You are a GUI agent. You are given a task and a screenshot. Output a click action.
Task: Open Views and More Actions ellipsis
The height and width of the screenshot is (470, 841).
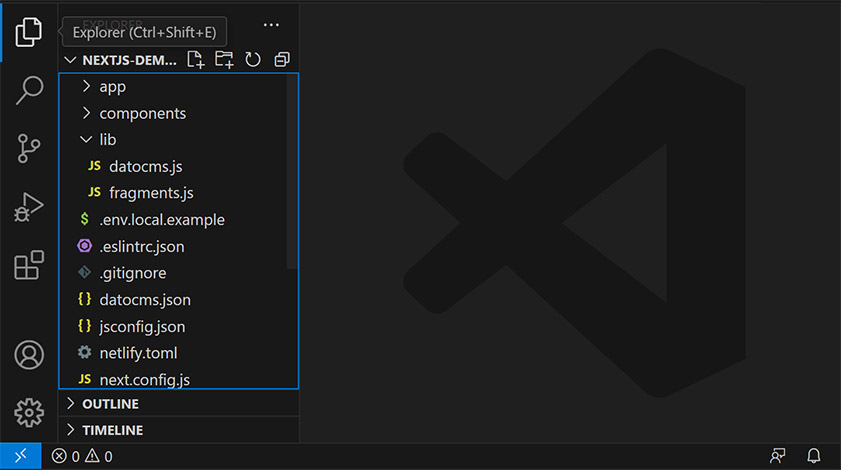(271, 25)
